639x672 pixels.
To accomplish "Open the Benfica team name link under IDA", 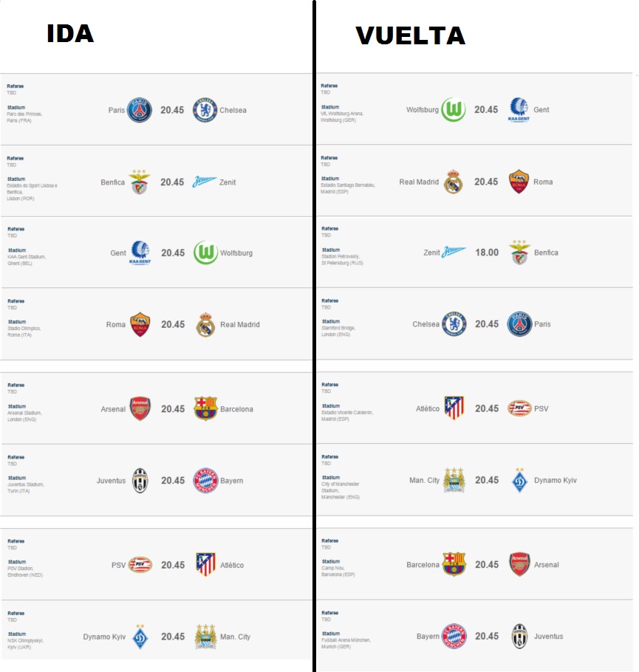I will [113, 182].
